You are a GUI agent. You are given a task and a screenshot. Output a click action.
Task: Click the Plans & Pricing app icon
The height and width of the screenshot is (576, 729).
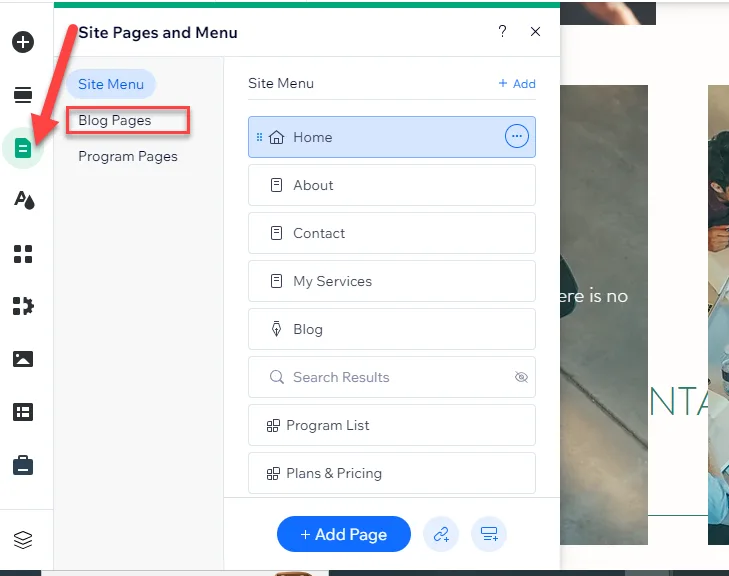(273, 473)
